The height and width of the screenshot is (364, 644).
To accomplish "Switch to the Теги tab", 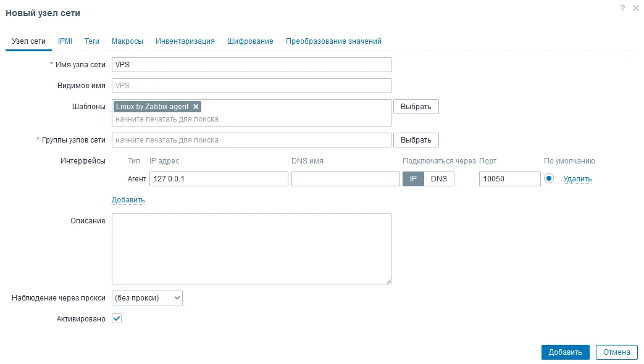I will coord(92,41).
